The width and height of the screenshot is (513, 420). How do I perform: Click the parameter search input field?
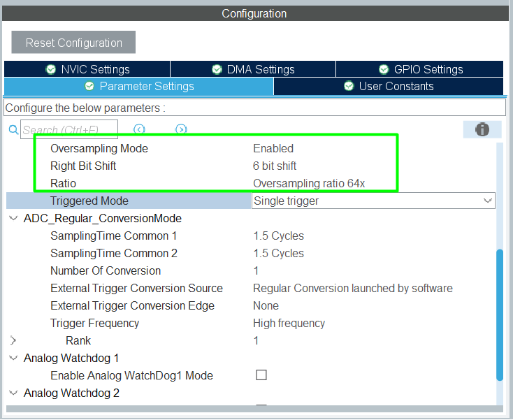click(69, 130)
